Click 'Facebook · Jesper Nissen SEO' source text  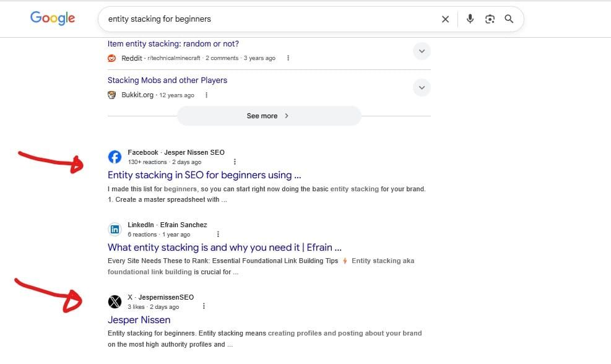tap(176, 152)
